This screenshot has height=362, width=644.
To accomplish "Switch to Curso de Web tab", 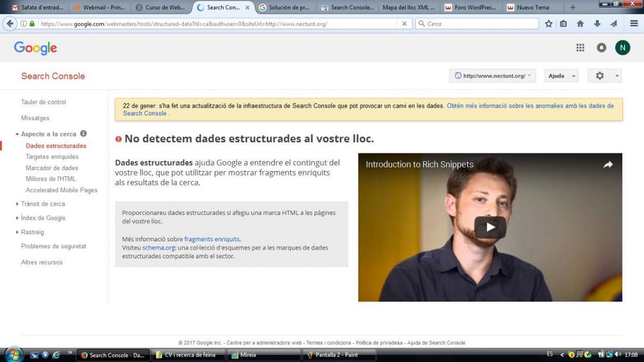I will coord(161,8).
